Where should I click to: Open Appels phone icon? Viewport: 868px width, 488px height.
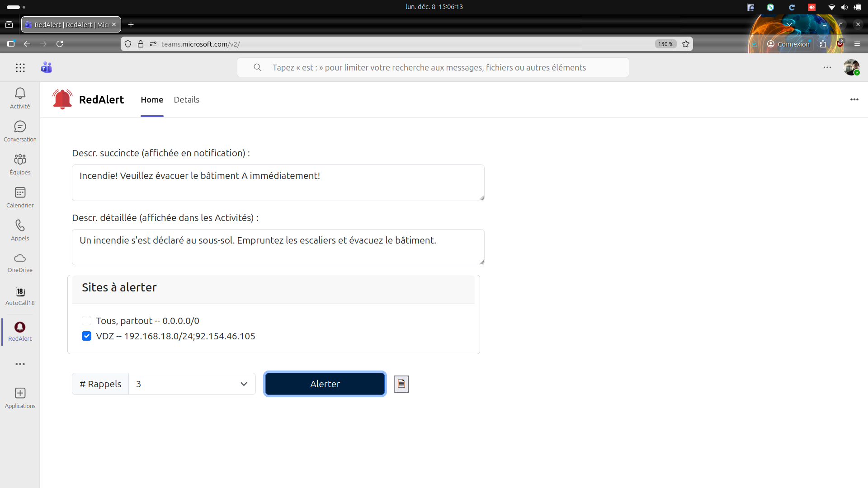pos(20,226)
